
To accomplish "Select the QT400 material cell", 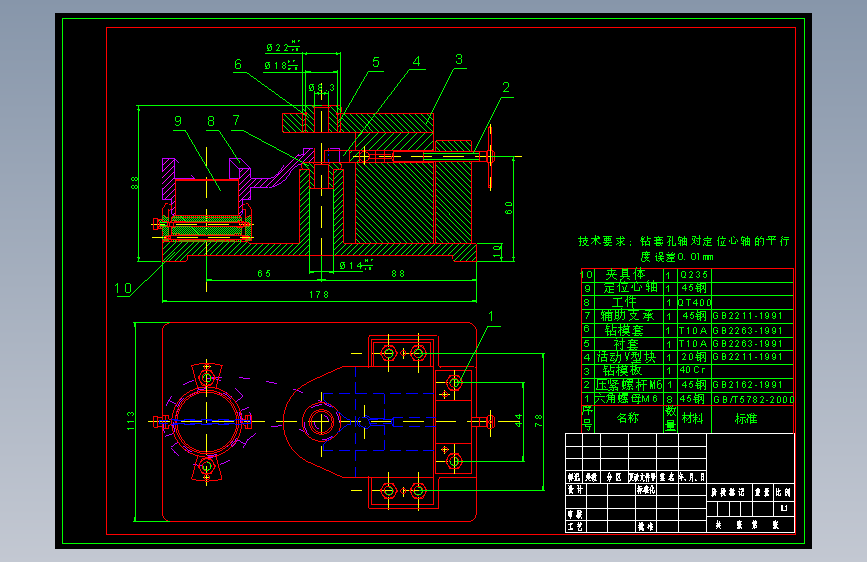I will pyautogui.click(x=695, y=303).
